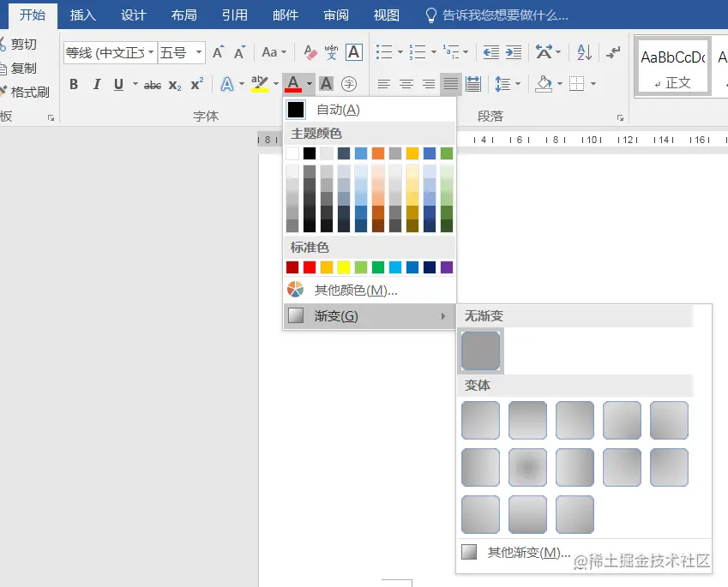
Task: Click 复制 copy button
Action: [19, 69]
